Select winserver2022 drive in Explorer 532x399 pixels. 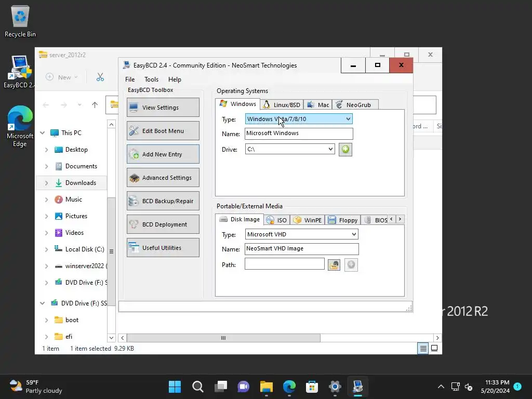coord(85,266)
